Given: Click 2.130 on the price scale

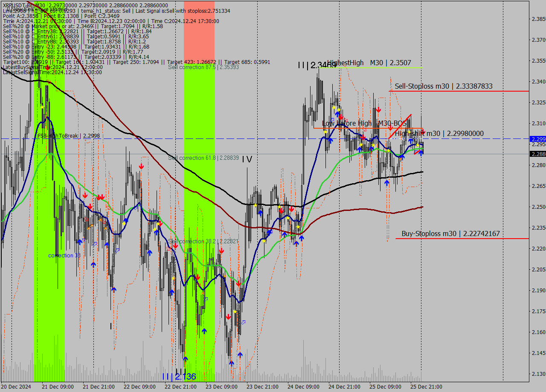Looking at the screenshot, I should 538,374.
